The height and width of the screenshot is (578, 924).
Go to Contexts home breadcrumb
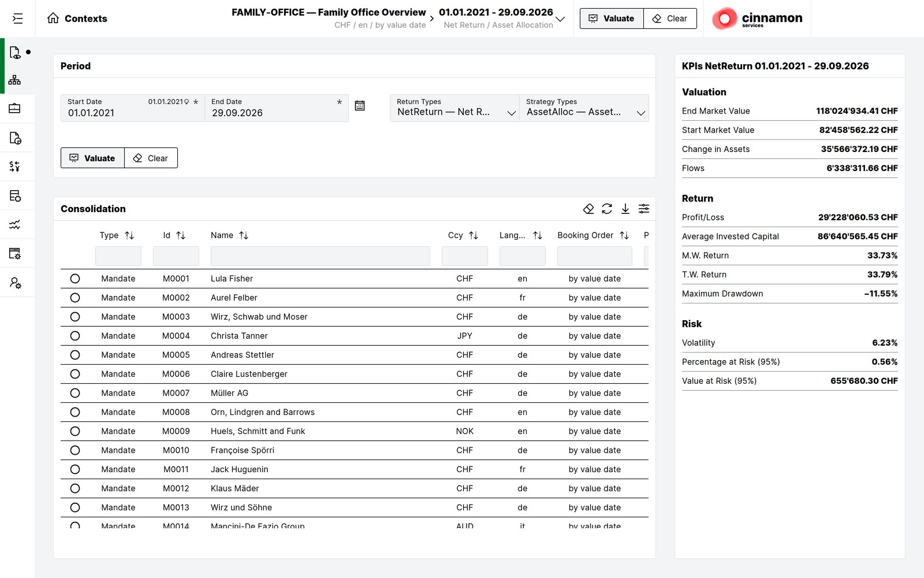click(77, 18)
